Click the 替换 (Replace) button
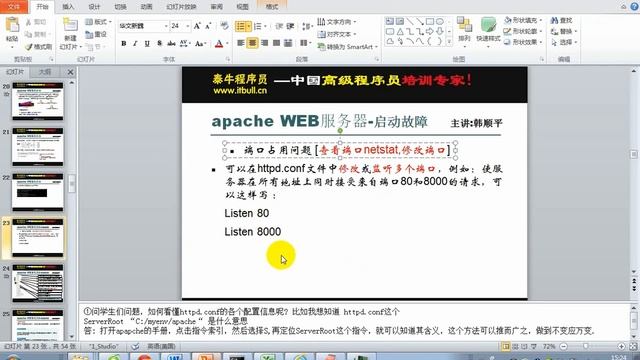The image size is (640, 360). point(564,31)
